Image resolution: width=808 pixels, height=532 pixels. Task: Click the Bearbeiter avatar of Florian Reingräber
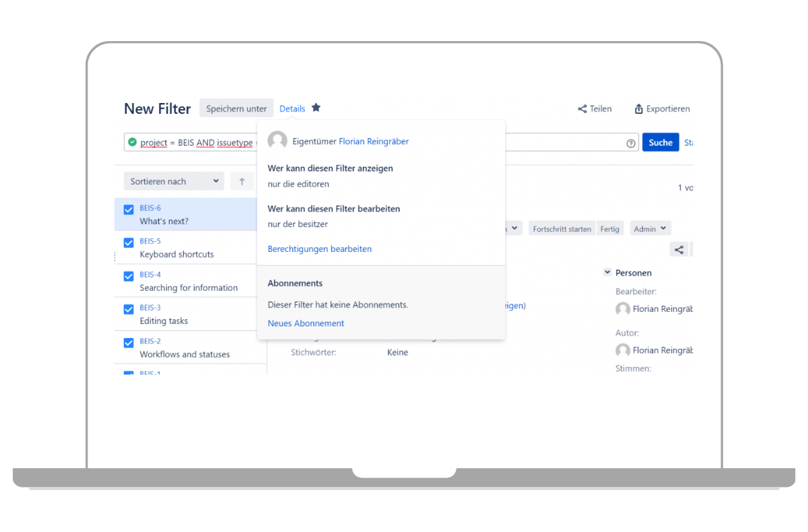click(x=622, y=308)
